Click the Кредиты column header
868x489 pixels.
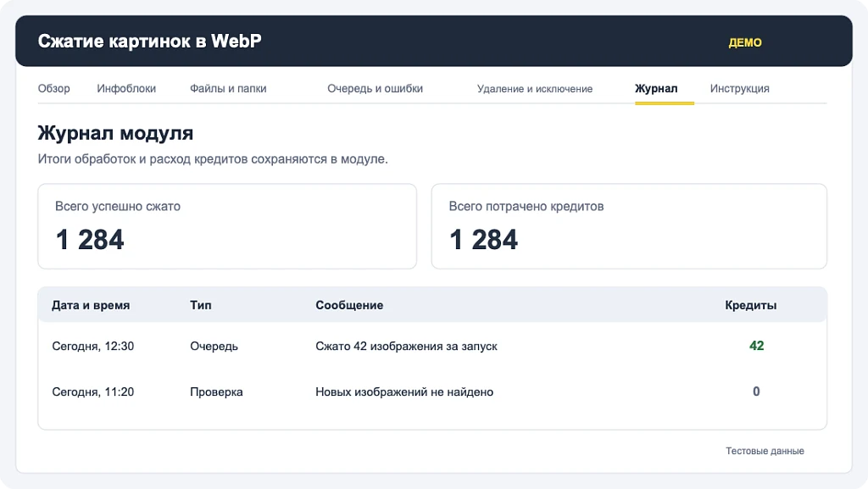coord(751,305)
